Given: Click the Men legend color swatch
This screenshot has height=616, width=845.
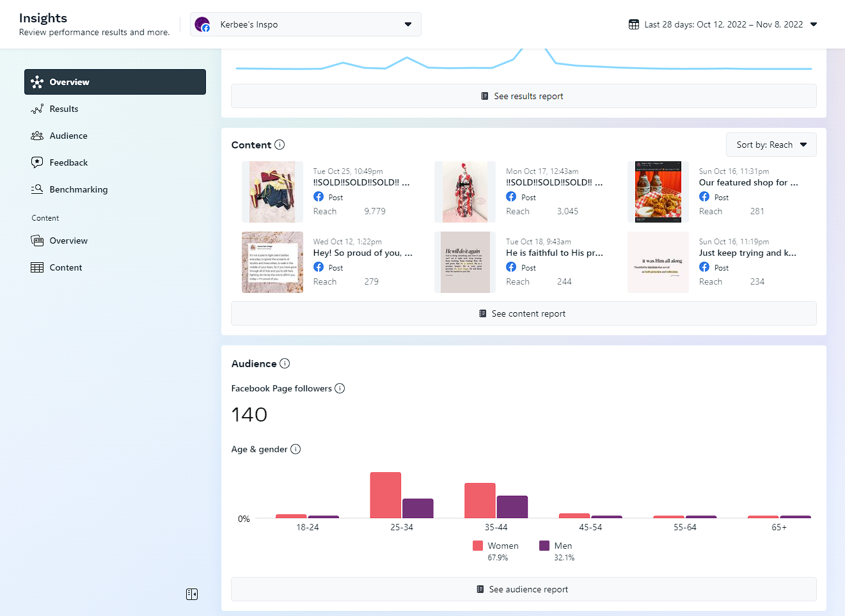Looking at the screenshot, I should pos(544,546).
